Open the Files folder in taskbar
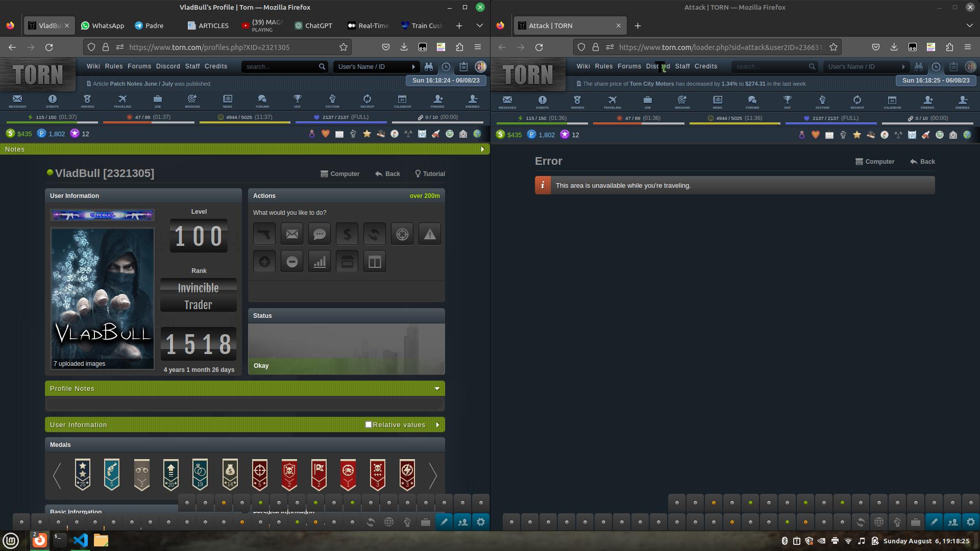 pos(101,540)
